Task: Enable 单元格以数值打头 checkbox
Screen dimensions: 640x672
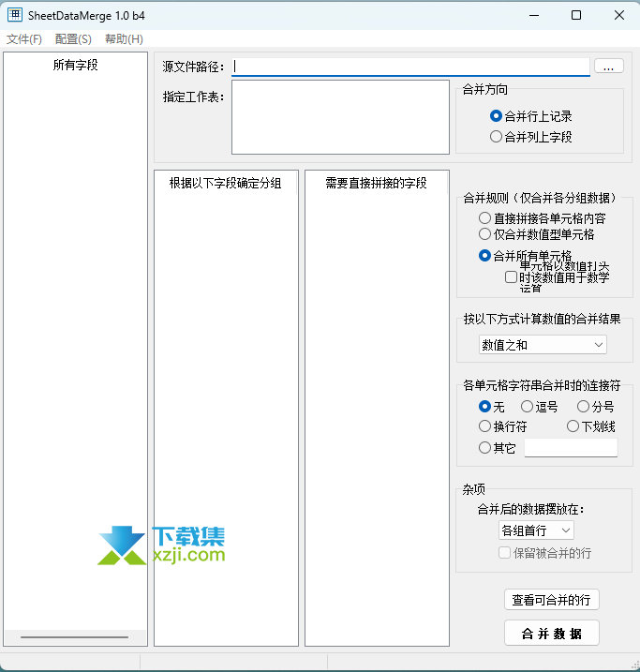Action: (x=511, y=276)
